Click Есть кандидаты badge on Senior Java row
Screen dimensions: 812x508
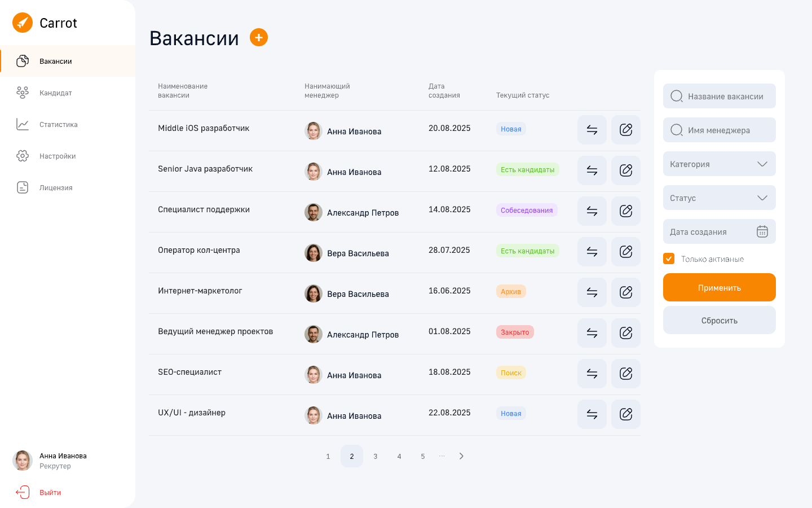528,169
